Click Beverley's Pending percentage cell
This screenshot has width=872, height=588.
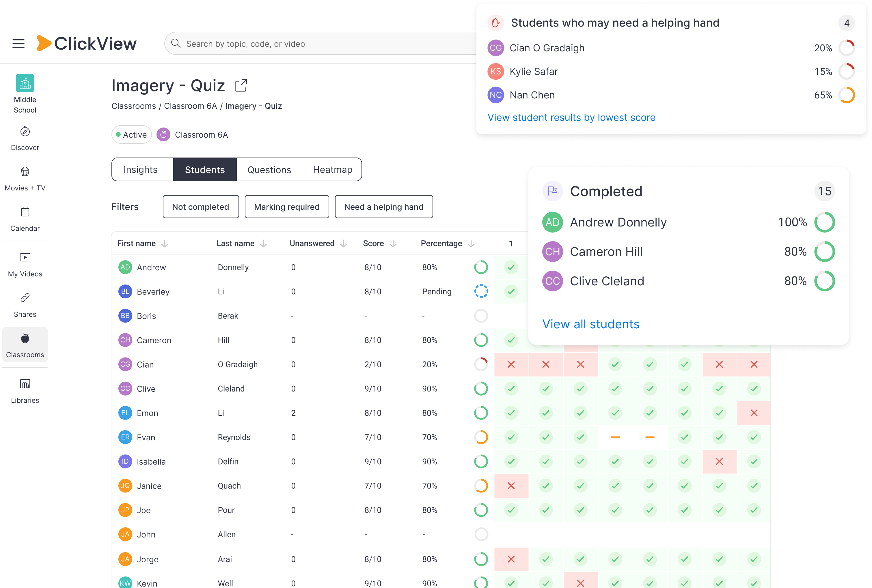(436, 291)
